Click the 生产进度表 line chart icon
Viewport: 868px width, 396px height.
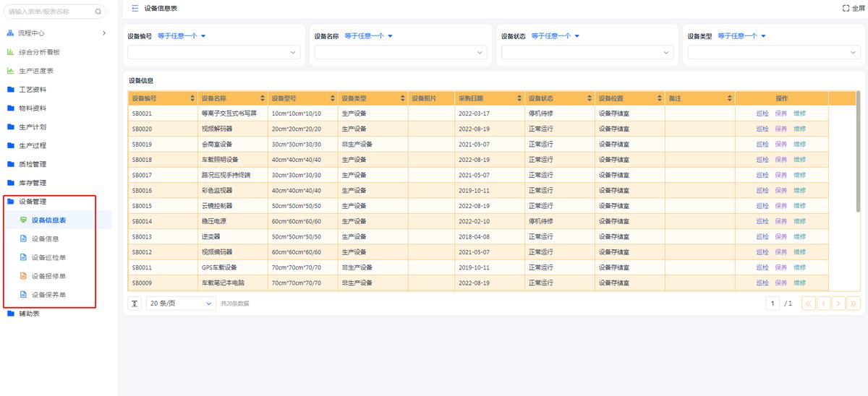click(11, 71)
